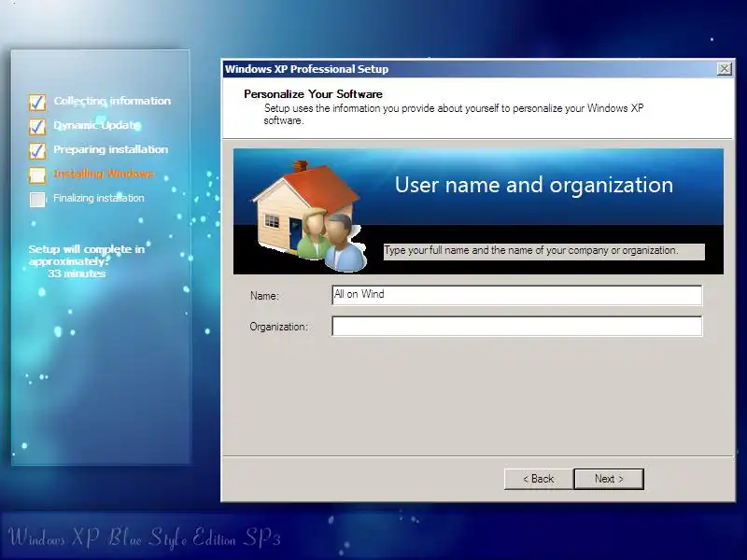The height and width of the screenshot is (560, 747).
Task: Click the '33 minutes' time estimate
Action: point(77,273)
